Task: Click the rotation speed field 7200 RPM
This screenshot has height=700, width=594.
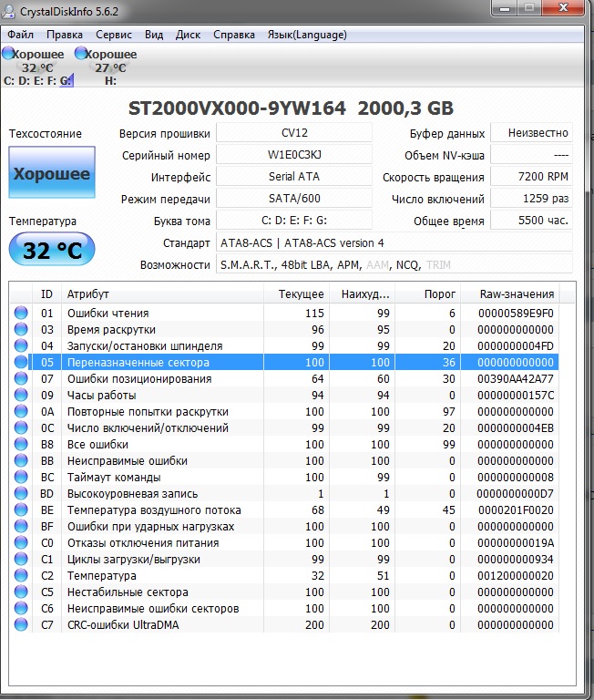Action: point(531,176)
